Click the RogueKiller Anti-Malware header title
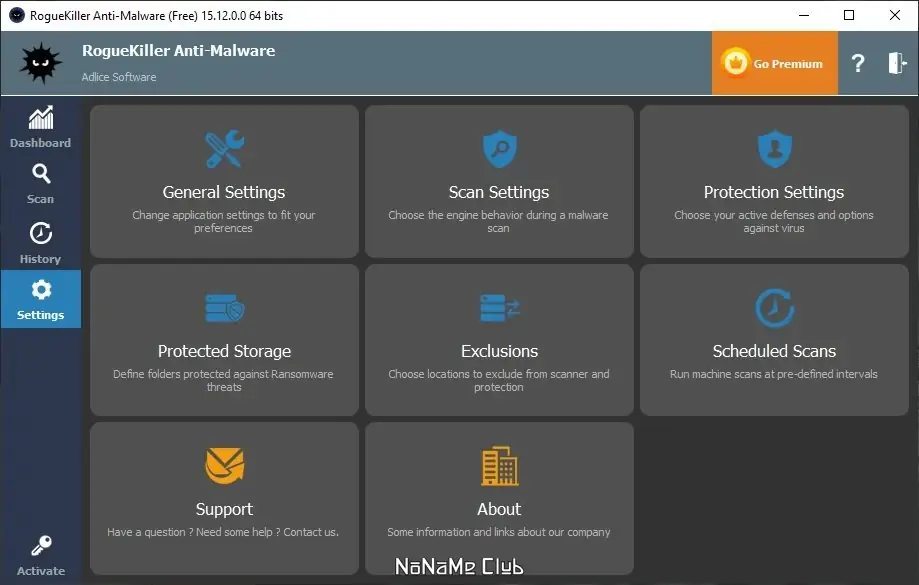 coord(178,51)
